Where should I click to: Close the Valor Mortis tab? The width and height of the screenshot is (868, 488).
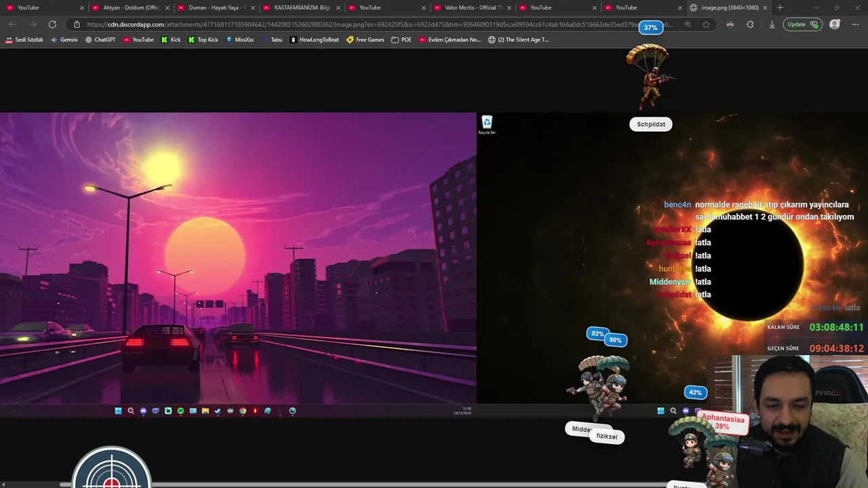click(x=509, y=7)
